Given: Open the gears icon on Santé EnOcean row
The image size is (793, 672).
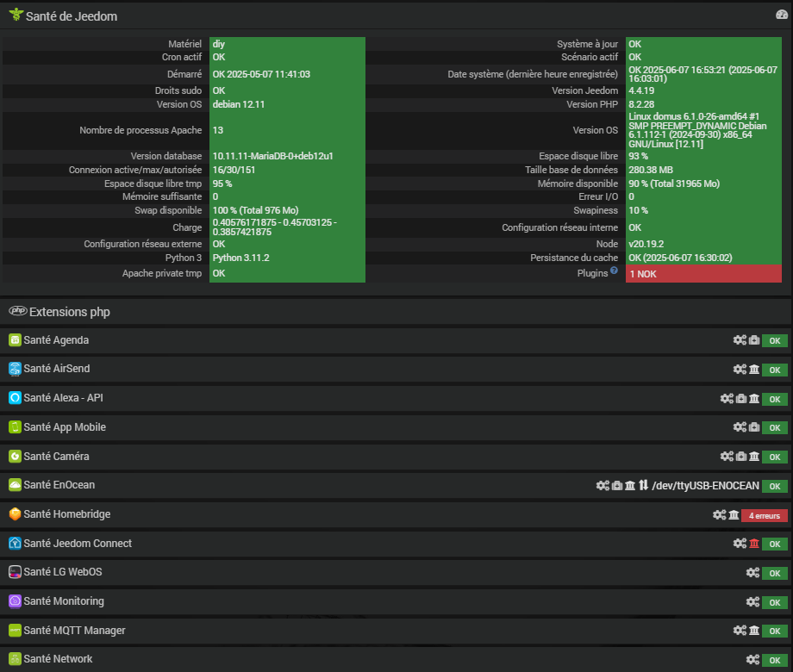Looking at the screenshot, I should click(x=603, y=486).
